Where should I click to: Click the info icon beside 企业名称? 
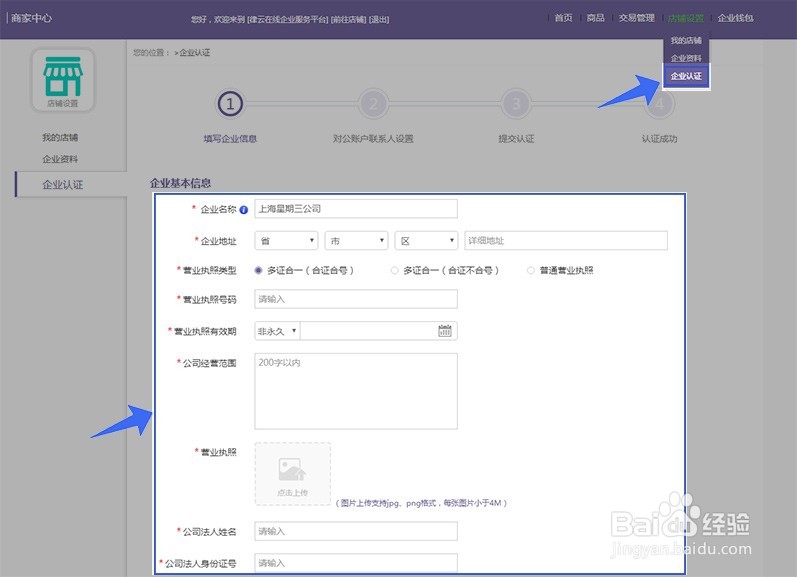243,209
